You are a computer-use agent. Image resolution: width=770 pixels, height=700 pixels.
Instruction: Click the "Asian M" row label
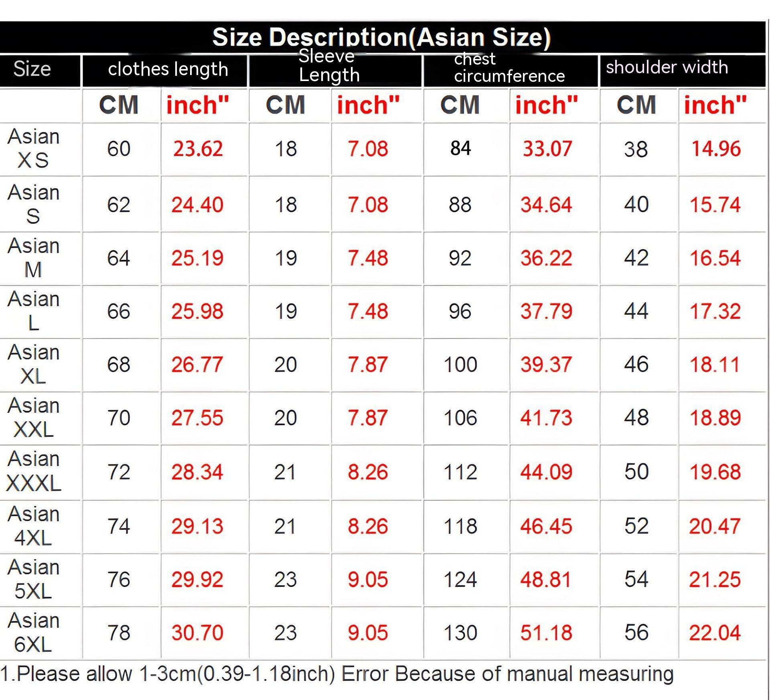pos(33,258)
